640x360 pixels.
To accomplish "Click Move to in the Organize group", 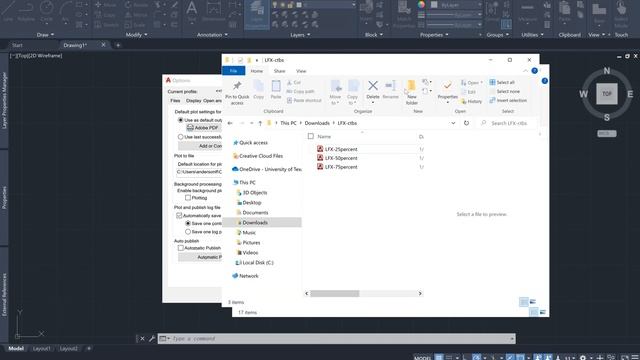I will (335, 92).
